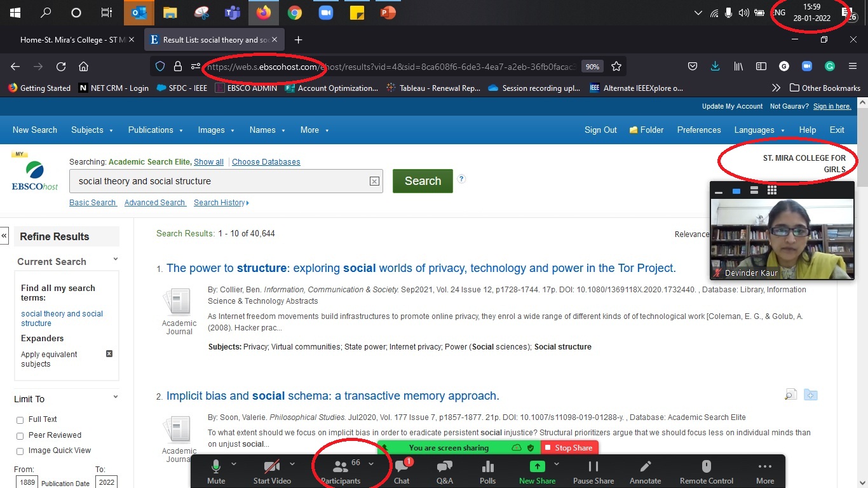
Task: Open the Zoom Chat window
Action: [402, 471]
